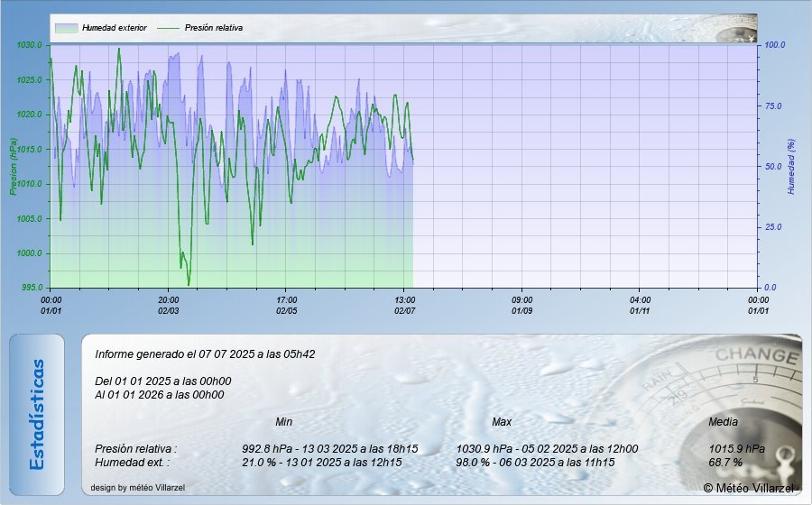812x505 pixels.
Task: Click the 'Del 01 01 2025 a las 00h00' line
Action: click(x=163, y=381)
